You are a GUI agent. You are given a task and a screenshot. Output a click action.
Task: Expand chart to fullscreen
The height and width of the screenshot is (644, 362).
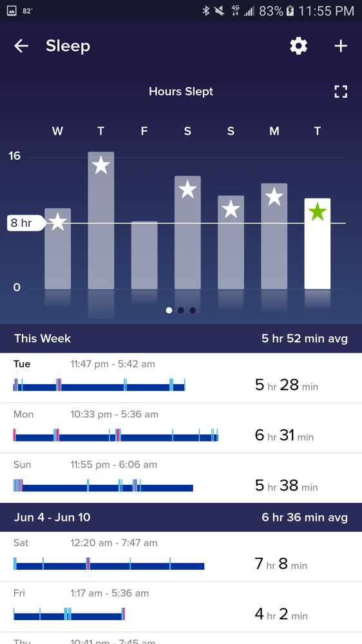[341, 92]
